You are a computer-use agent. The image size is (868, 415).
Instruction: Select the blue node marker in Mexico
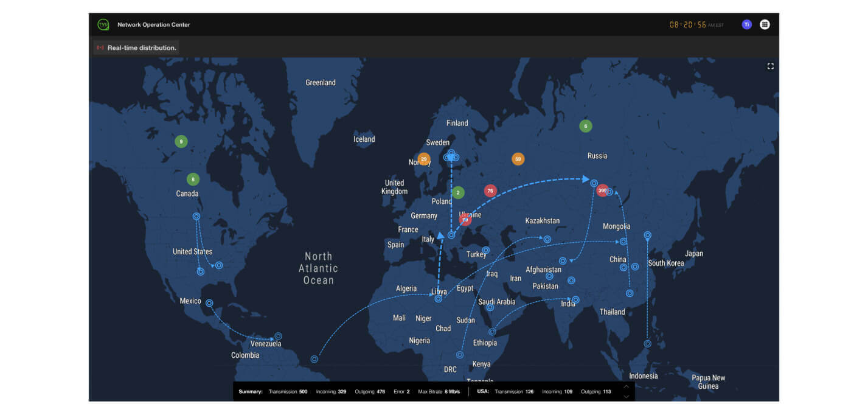(x=210, y=302)
